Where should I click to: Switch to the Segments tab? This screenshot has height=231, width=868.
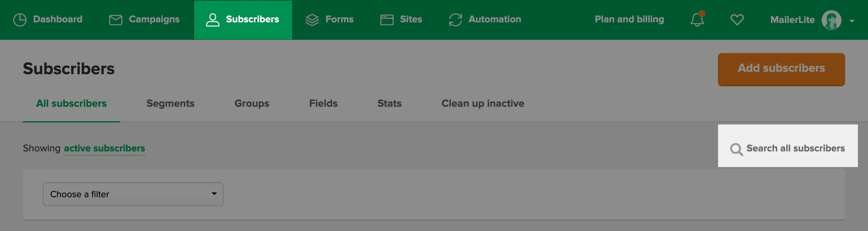(x=170, y=103)
